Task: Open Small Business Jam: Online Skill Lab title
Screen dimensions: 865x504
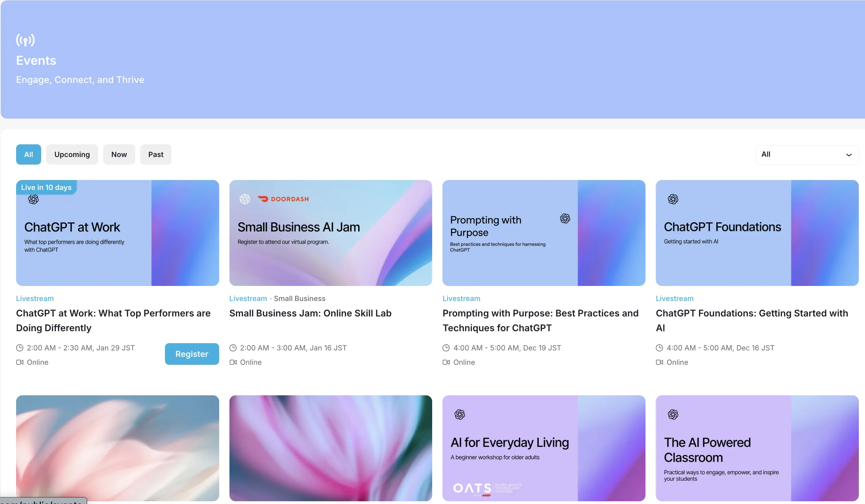Action: point(310,313)
